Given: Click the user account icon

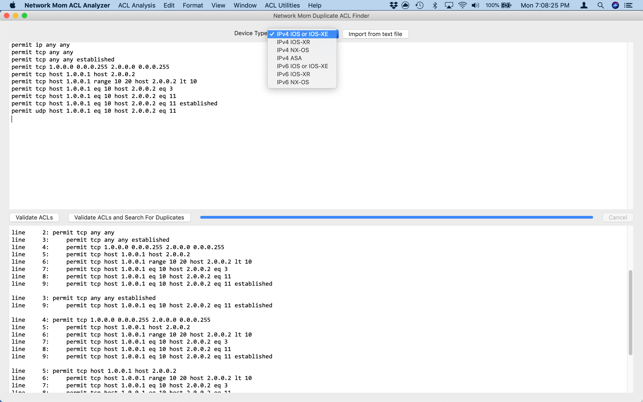Looking at the screenshot, I should pos(584,5).
